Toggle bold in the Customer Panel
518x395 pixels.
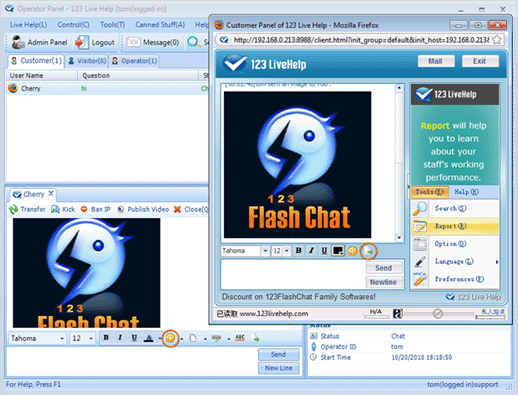(299, 250)
